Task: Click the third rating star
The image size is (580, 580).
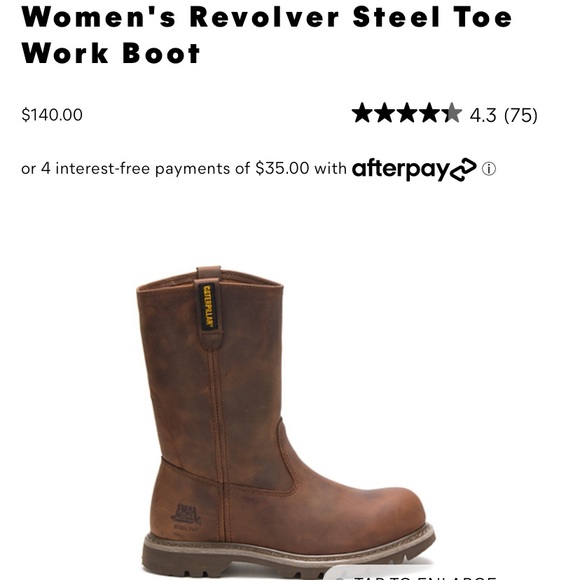Action: [x=407, y=113]
